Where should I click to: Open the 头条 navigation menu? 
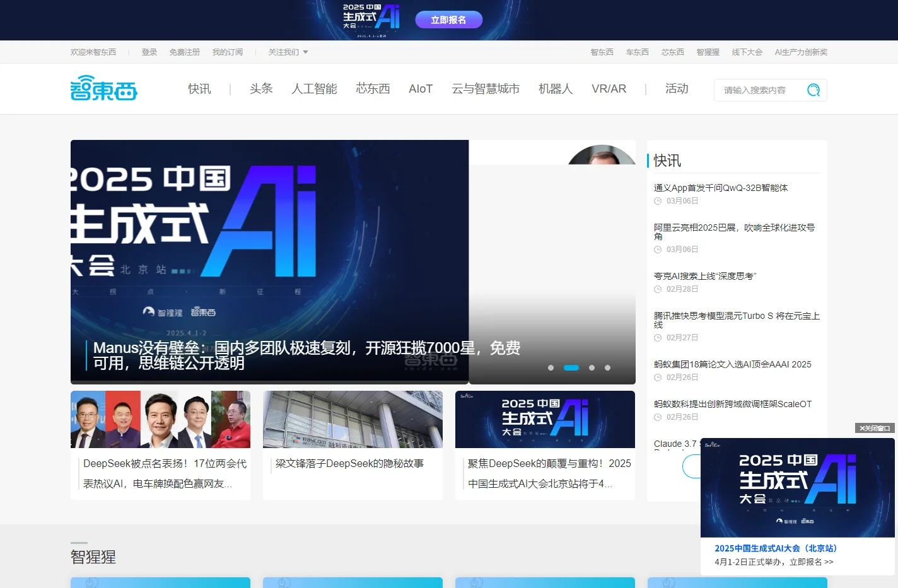click(x=261, y=89)
